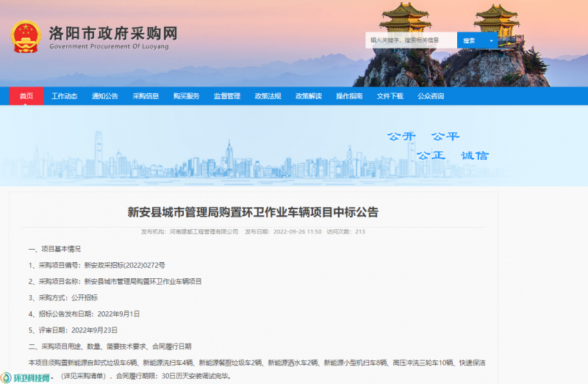Click the 公开 公平 公正 诚信 banner image
Viewport: 588px width, 384px height.
(437, 145)
